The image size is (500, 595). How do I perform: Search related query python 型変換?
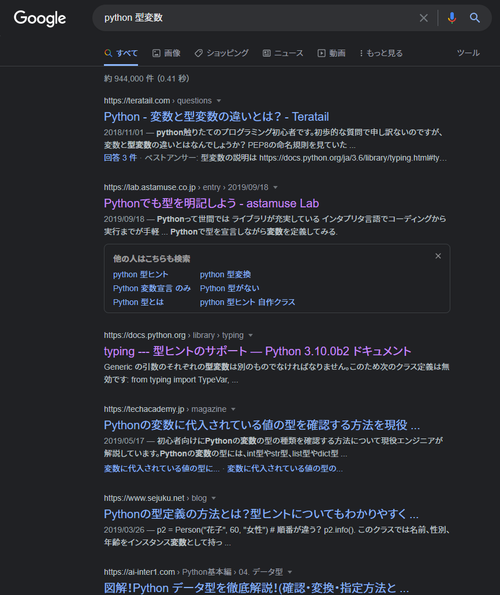pyautogui.click(x=225, y=274)
